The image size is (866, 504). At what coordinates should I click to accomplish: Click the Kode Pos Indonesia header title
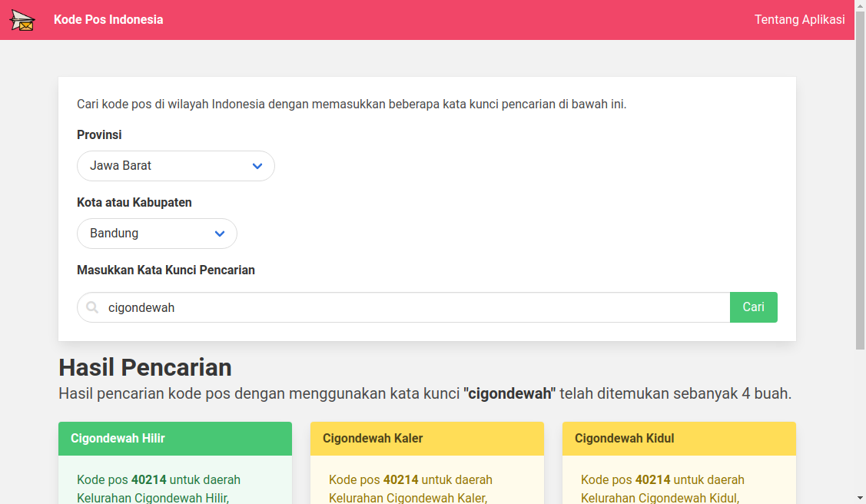click(x=108, y=19)
